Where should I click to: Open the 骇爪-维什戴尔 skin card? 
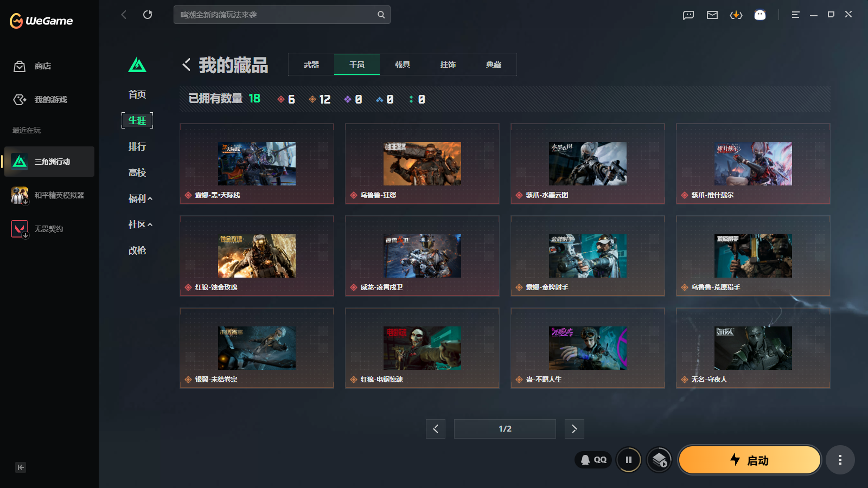(x=753, y=164)
